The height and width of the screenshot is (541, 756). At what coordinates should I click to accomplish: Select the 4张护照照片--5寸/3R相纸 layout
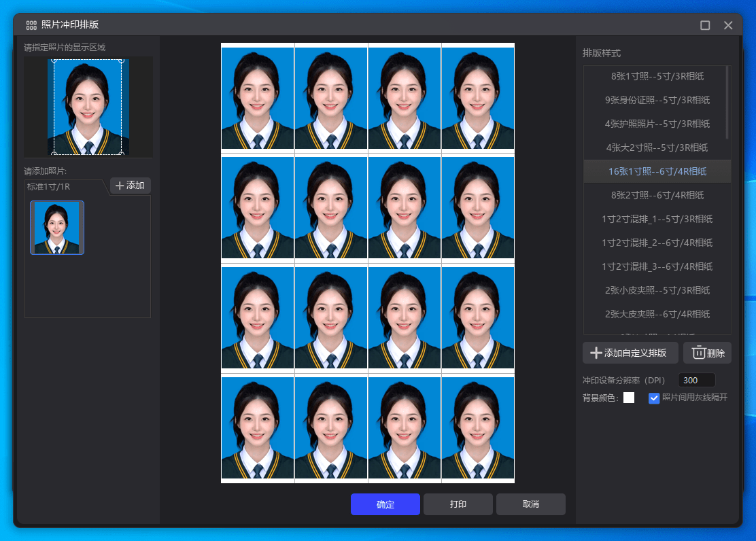click(657, 124)
